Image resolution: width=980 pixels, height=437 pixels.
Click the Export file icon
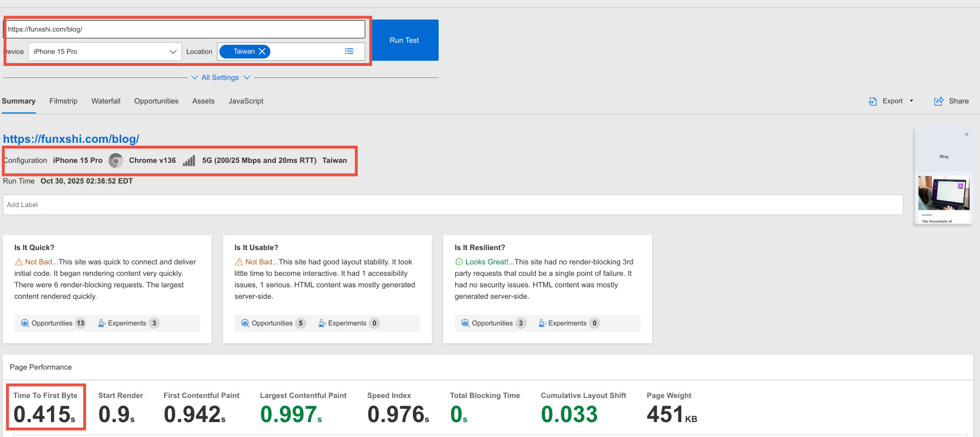click(x=873, y=101)
